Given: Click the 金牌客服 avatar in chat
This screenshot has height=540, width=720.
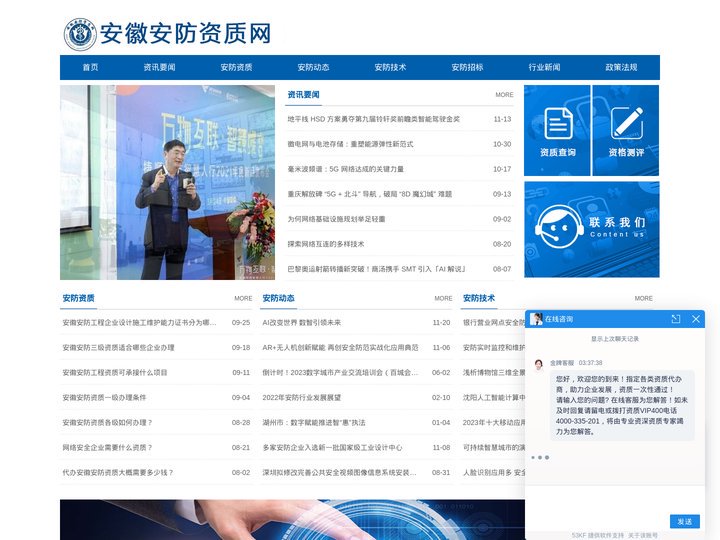Looking at the screenshot, I should tap(539, 365).
